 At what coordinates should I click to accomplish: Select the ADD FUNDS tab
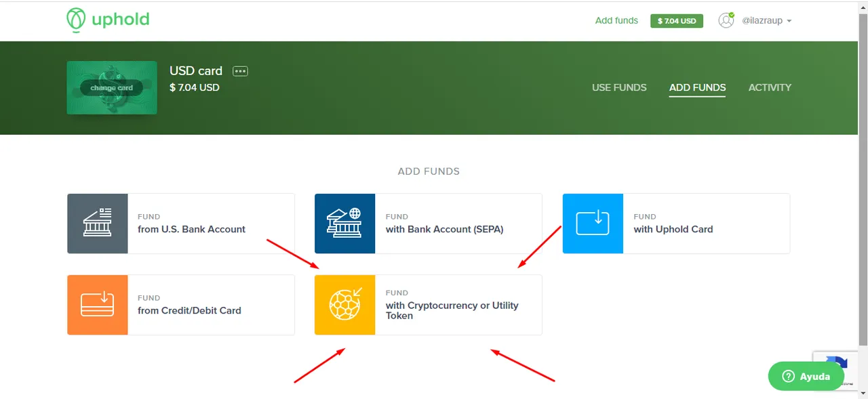(697, 87)
